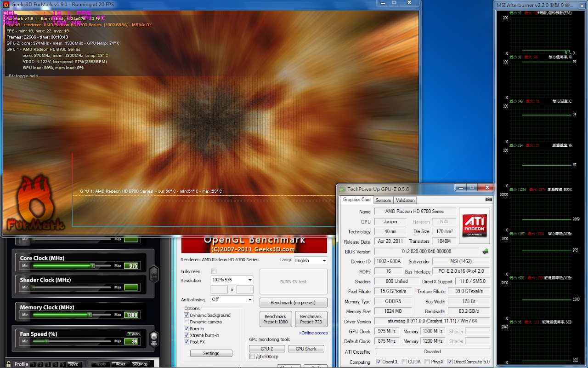This screenshot has width=588, height=368.
Task: Click the GPU-Z screenshot camera icon
Action: 488,200
